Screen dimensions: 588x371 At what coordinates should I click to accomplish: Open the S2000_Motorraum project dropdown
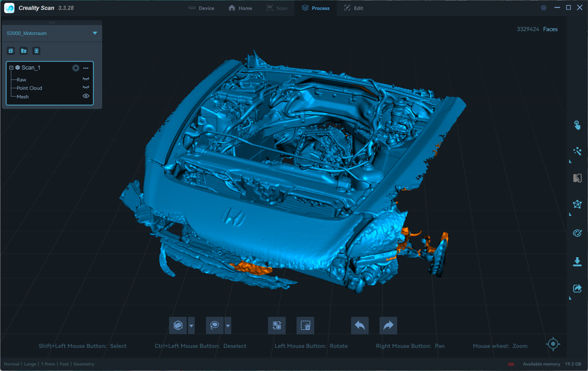95,33
